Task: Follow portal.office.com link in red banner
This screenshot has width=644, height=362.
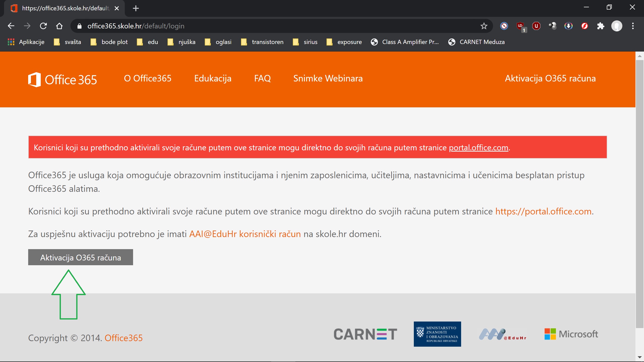Action: [x=478, y=148]
